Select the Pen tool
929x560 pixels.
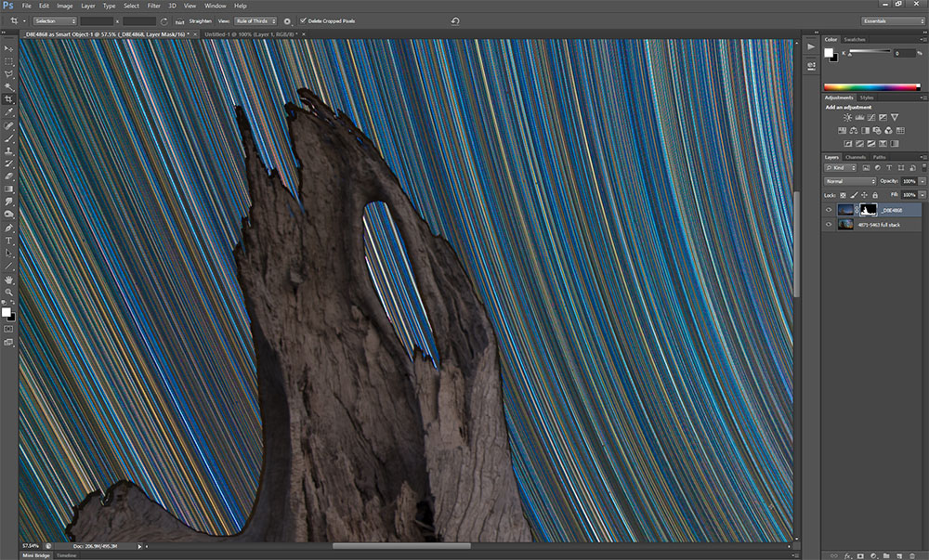pyautogui.click(x=8, y=228)
